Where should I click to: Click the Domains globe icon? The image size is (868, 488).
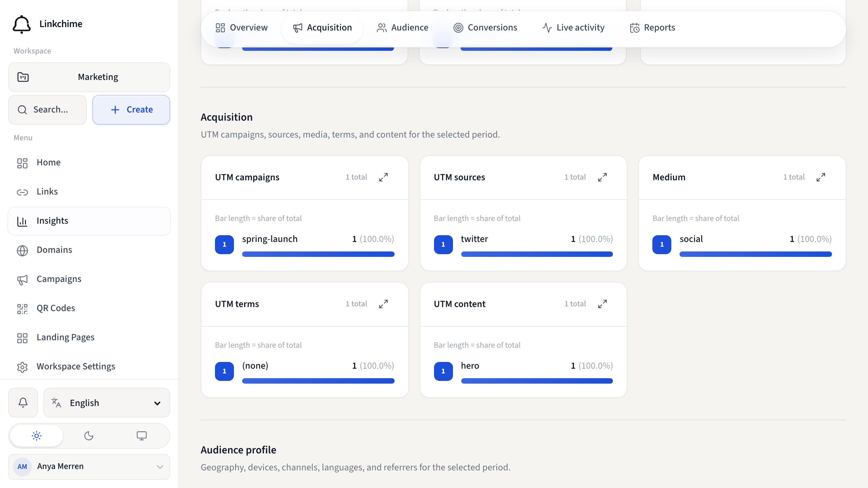coord(22,250)
